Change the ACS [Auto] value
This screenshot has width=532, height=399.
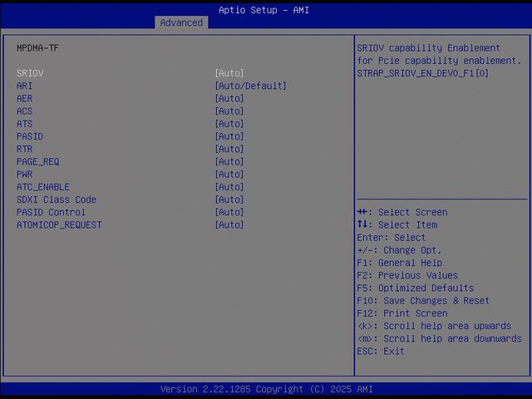[229, 111]
